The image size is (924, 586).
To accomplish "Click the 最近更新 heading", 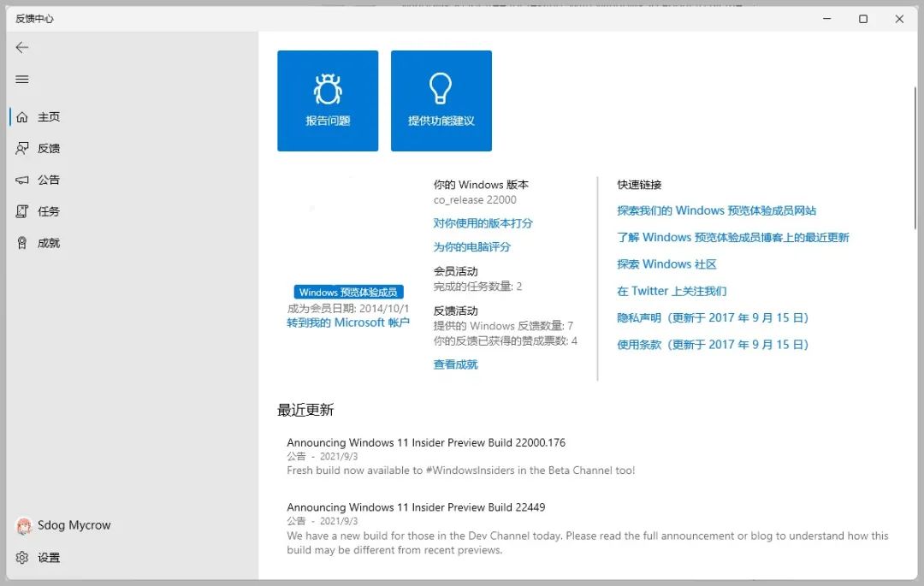I will [x=305, y=411].
